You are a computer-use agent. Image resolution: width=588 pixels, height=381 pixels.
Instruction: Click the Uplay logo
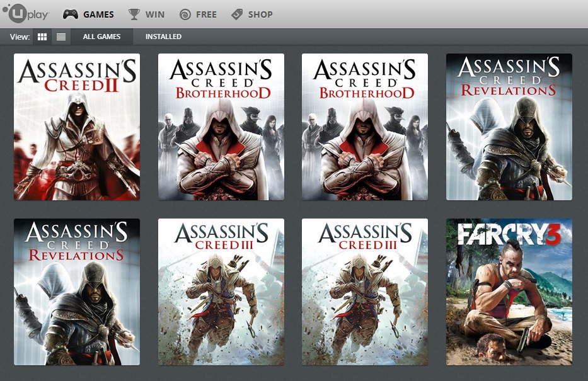(x=25, y=14)
